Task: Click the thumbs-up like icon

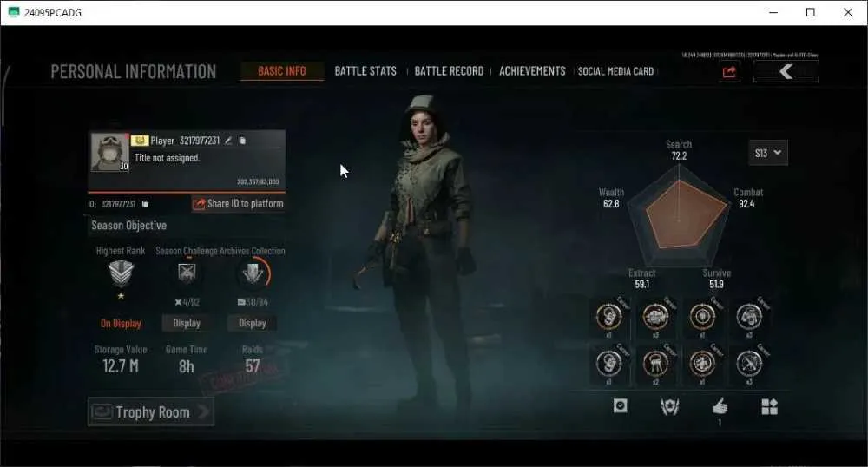Action: (720, 407)
